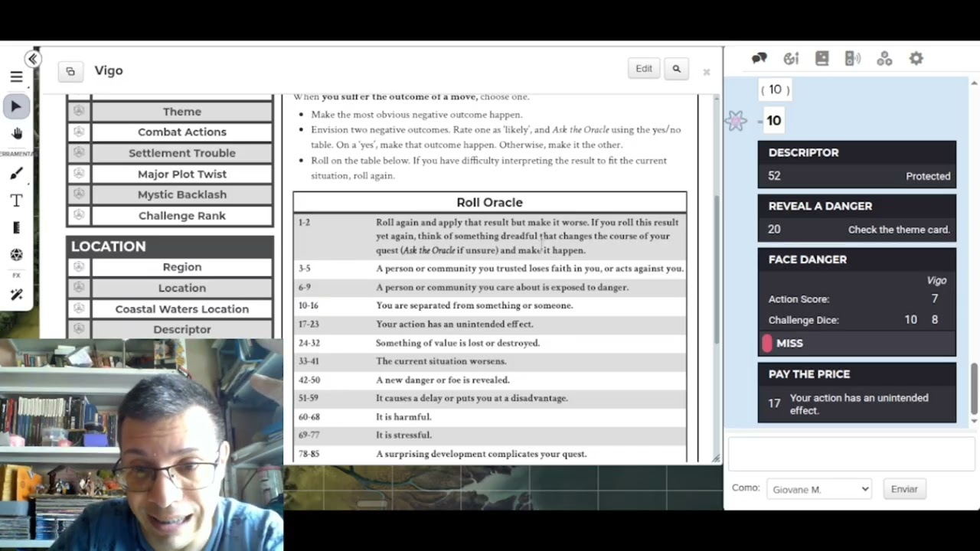
Task: Roll the Mystic Backlash oracle
Action: click(182, 195)
